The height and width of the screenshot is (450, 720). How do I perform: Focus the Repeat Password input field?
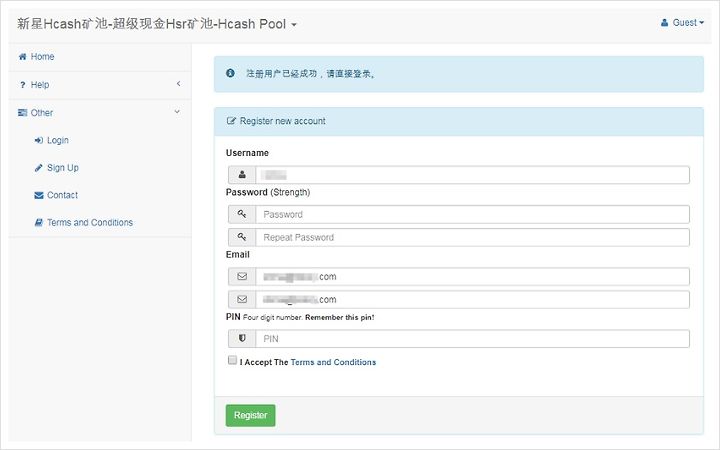(472, 237)
